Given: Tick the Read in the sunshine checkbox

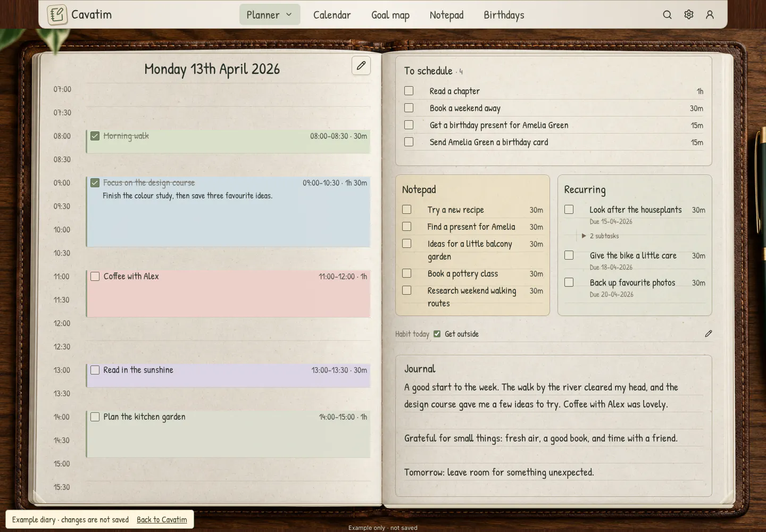Looking at the screenshot, I should click(x=95, y=370).
